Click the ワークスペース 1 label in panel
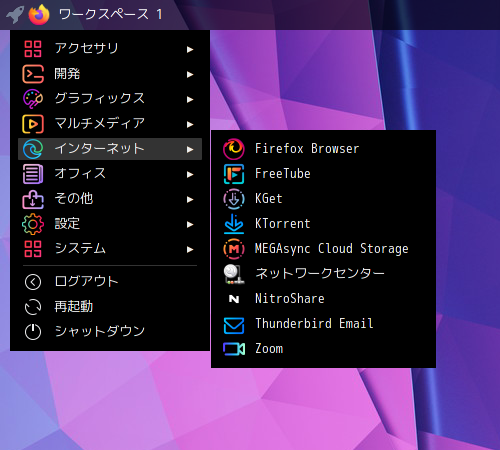Viewport: 500px width, 450px height. (x=111, y=14)
